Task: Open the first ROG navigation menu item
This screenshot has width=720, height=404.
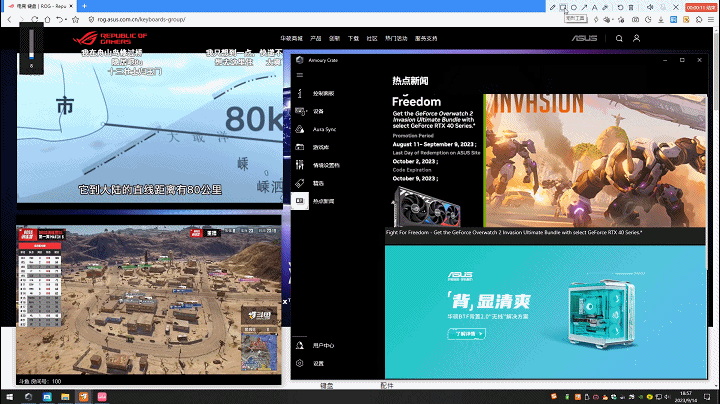Action: pos(292,39)
